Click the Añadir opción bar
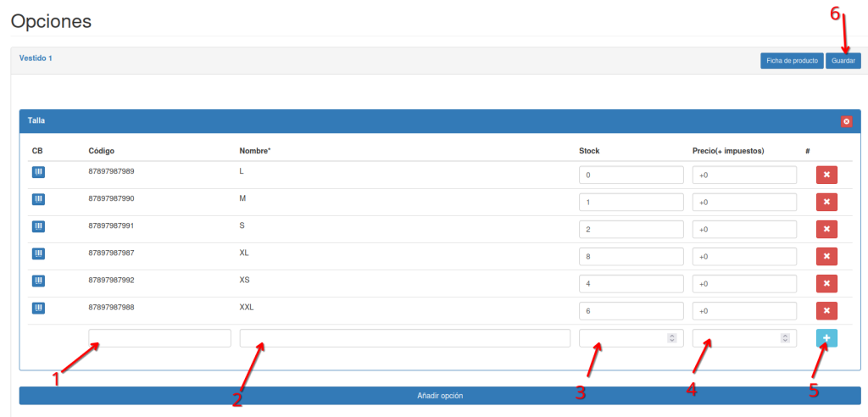 pyautogui.click(x=440, y=396)
